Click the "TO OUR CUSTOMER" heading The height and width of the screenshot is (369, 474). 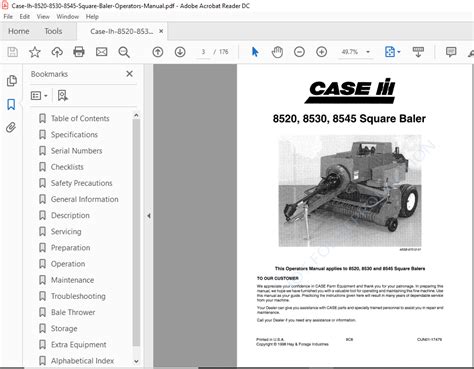(277, 278)
